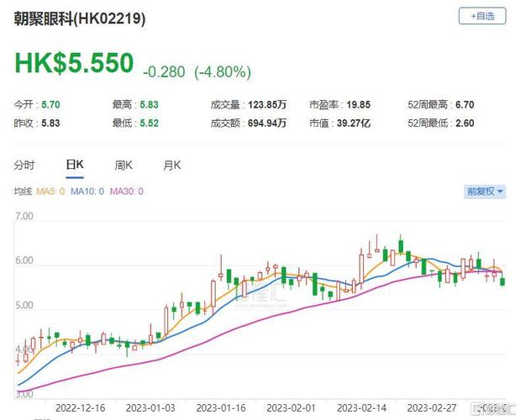The height and width of the screenshot is (420, 520).
Task: Click the 7.00 price axis label
Action: pos(24,216)
